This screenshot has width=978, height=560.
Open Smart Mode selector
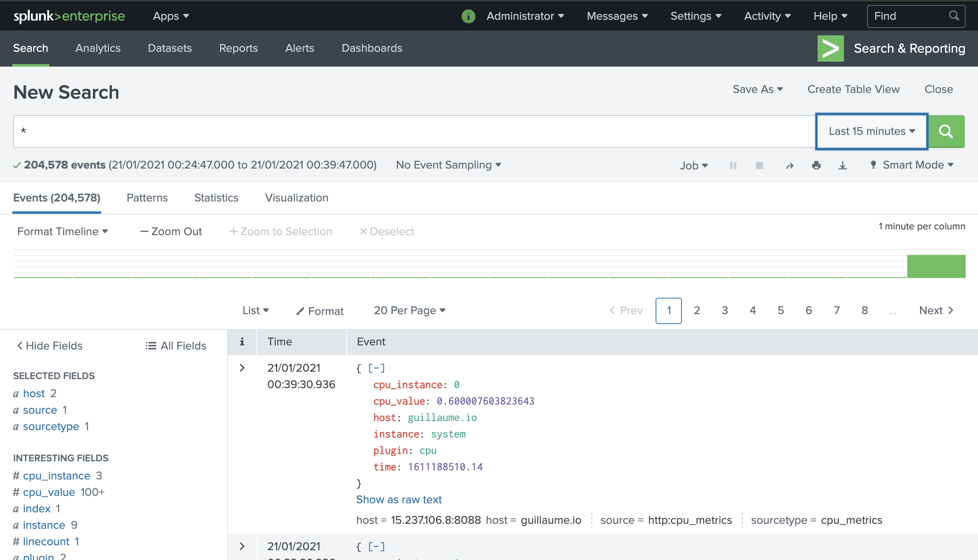912,165
